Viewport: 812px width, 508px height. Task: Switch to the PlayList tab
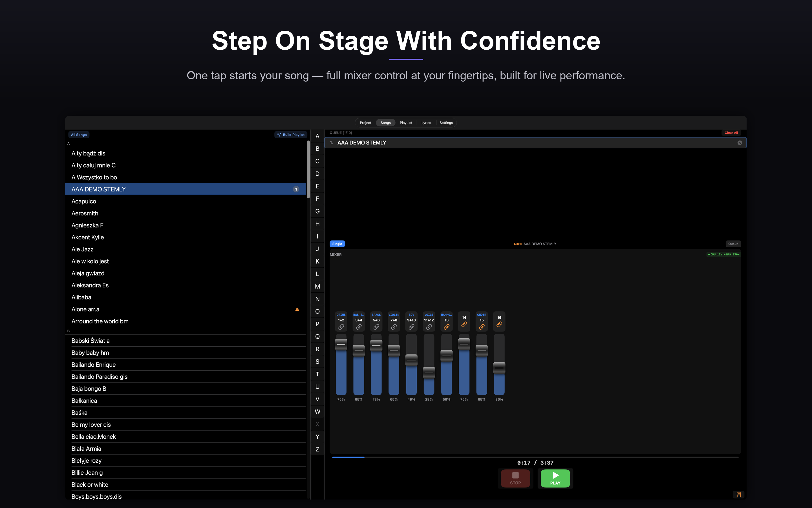pos(406,123)
